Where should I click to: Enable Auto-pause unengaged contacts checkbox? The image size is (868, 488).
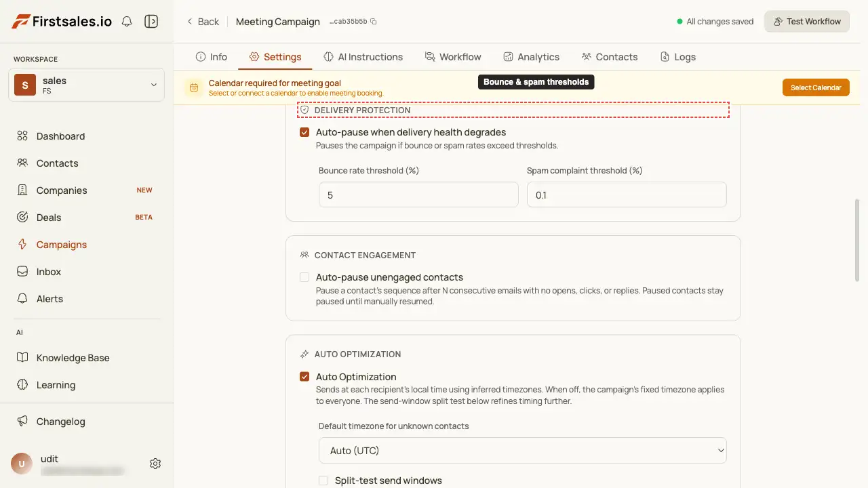304,277
